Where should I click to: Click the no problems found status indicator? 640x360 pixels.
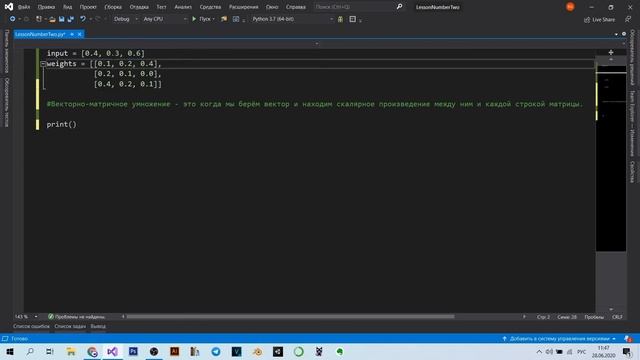point(76,317)
